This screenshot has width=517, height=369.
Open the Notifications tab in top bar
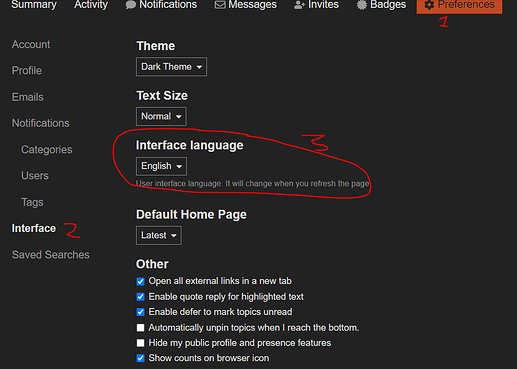tap(161, 5)
